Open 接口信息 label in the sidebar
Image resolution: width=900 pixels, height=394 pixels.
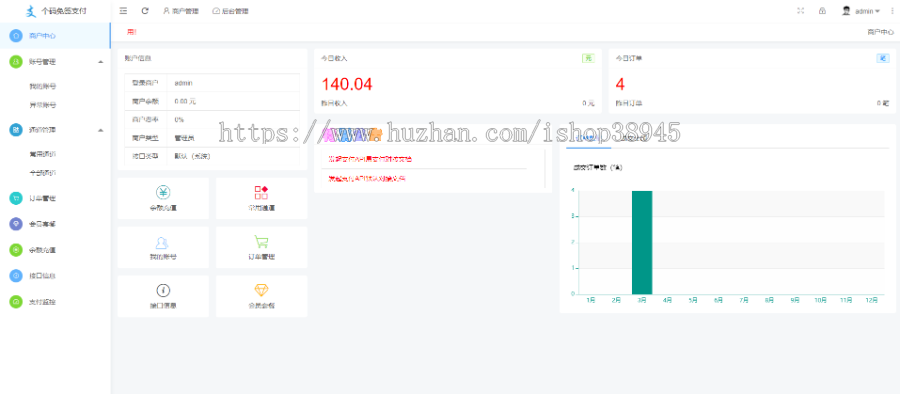point(43,276)
